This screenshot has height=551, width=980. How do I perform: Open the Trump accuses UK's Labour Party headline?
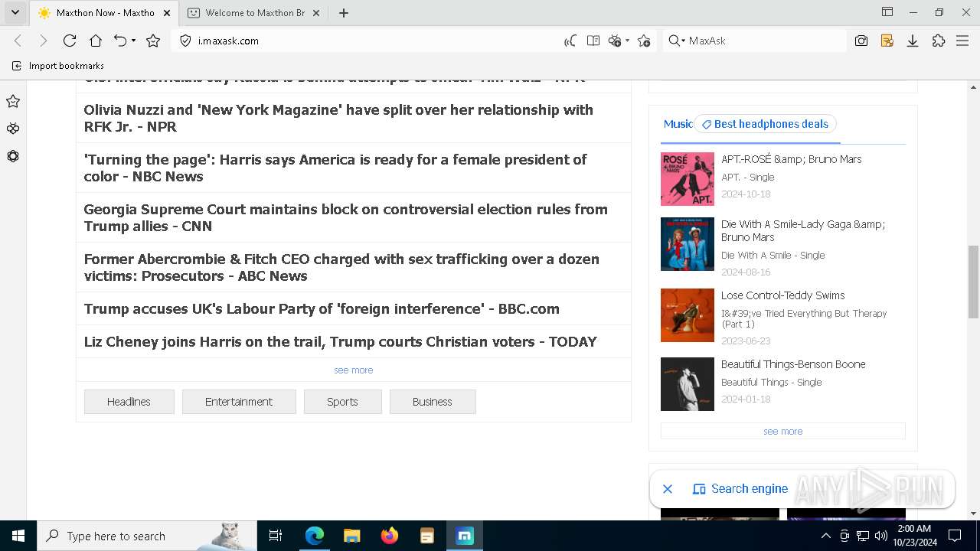coord(322,308)
